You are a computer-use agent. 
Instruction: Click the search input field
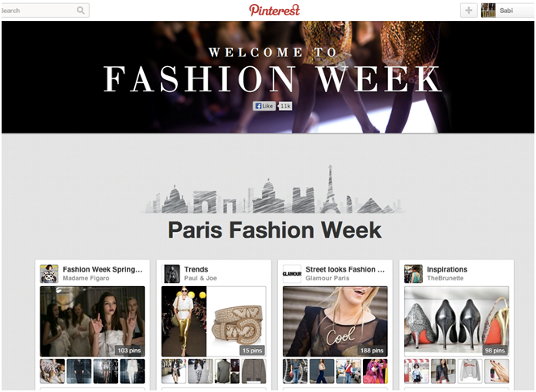pyautogui.click(x=44, y=11)
